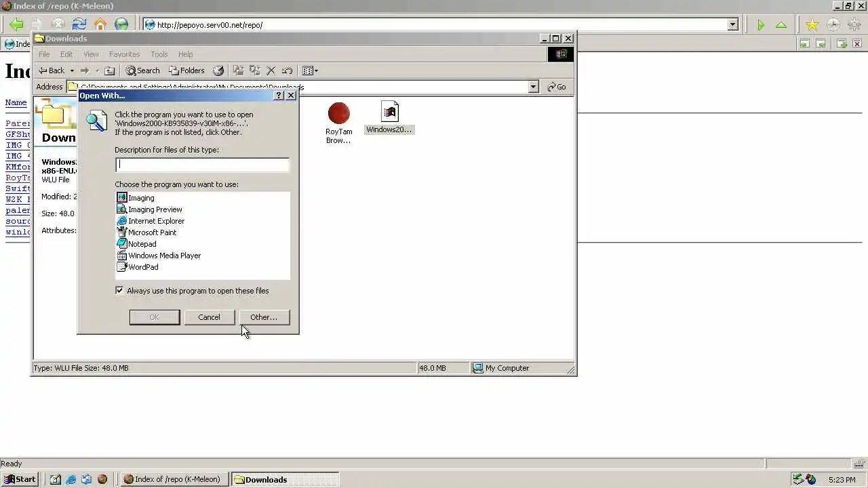Click Search in Downloads toolbar
Image resolution: width=868 pixels, height=488 pixels.
[x=142, y=70]
